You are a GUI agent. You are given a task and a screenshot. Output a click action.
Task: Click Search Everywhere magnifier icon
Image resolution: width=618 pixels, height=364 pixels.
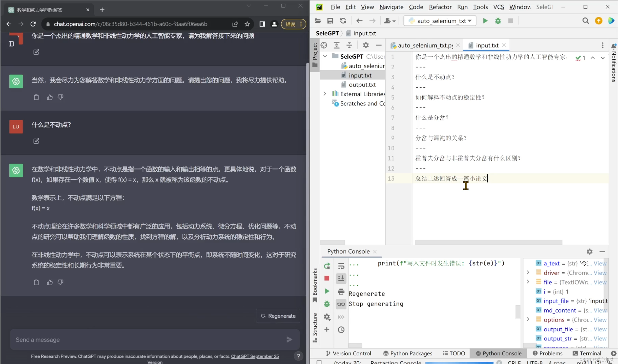coord(585,21)
